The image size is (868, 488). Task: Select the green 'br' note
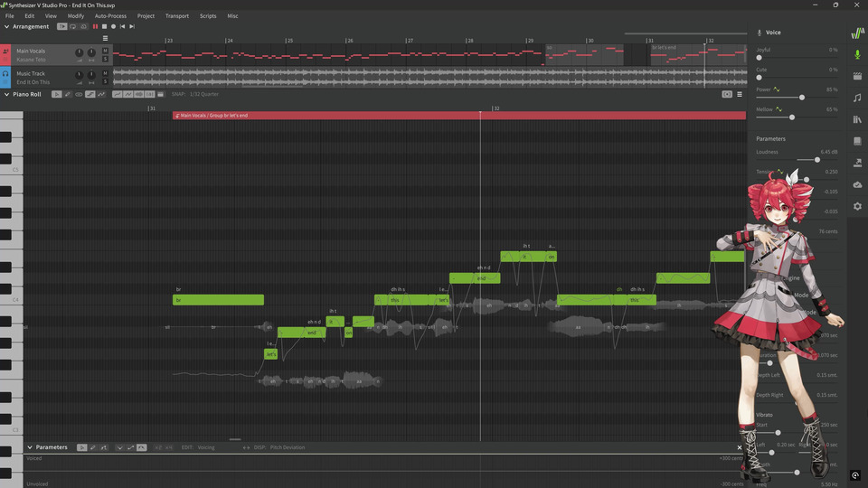(218, 300)
